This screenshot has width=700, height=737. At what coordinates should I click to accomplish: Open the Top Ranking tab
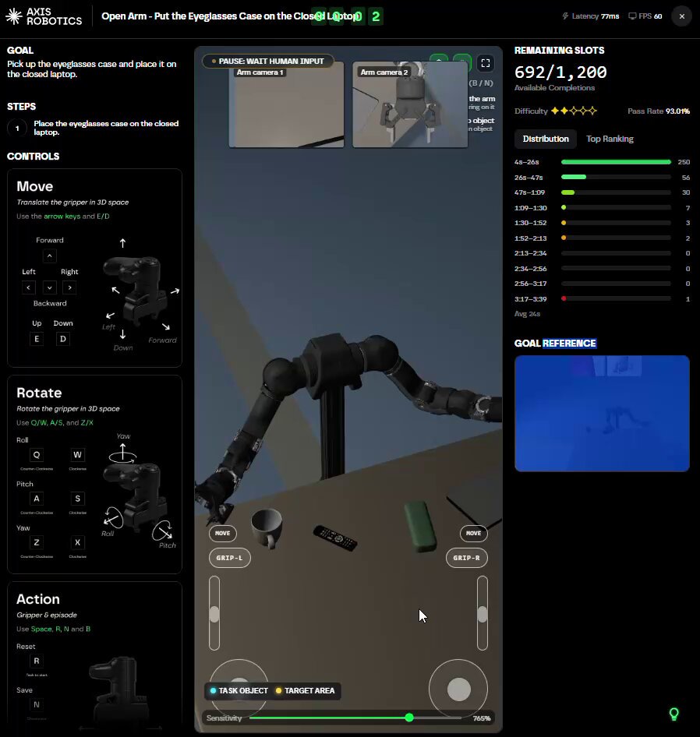(610, 139)
